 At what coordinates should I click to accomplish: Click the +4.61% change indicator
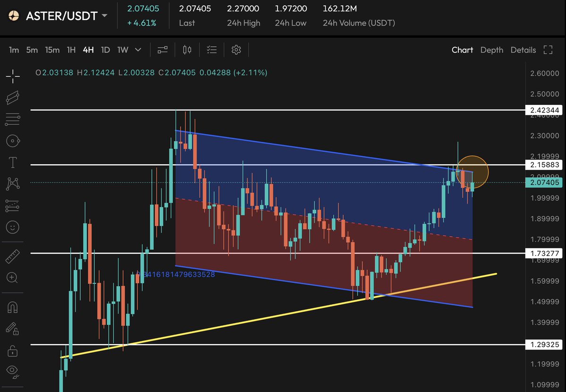pos(142,23)
